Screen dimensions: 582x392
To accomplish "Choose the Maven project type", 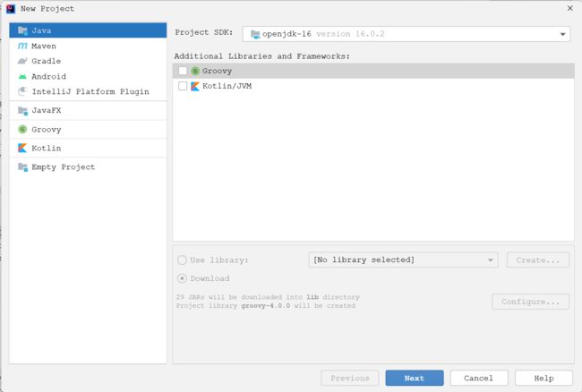I will click(x=88, y=46).
